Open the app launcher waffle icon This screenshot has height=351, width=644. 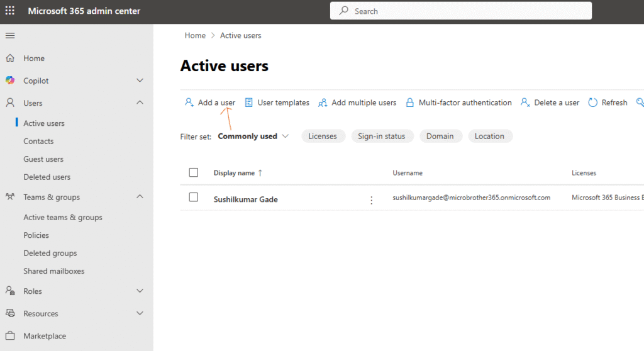[10, 11]
